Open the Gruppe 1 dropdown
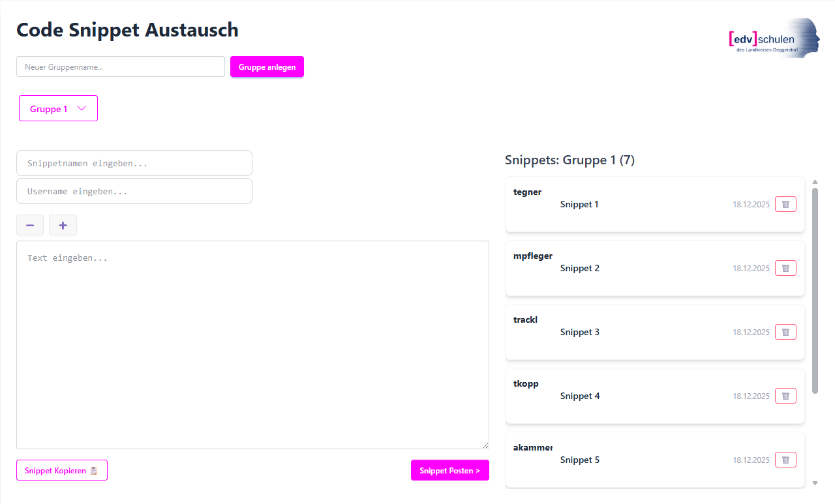This screenshot has height=504, width=835. 58,109
